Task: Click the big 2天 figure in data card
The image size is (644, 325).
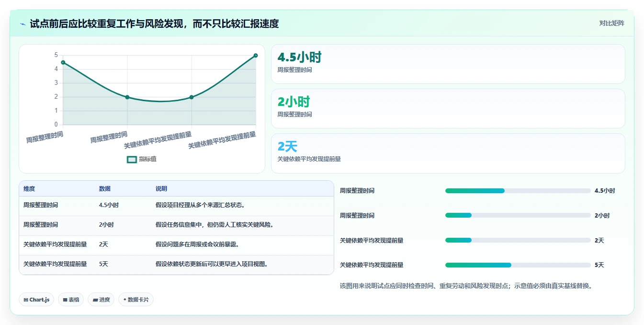Action: (x=287, y=146)
